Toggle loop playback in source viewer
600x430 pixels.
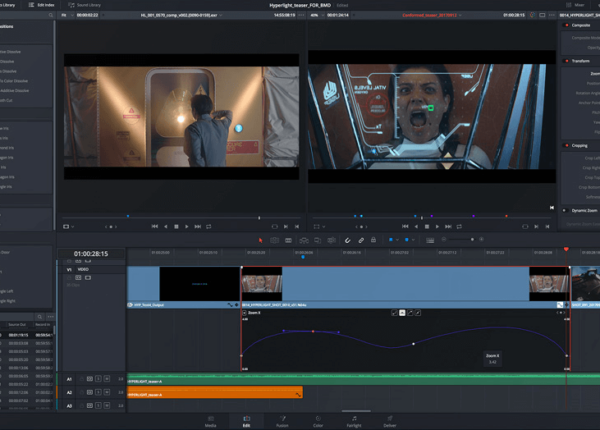pyautogui.click(x=209, y=226)
